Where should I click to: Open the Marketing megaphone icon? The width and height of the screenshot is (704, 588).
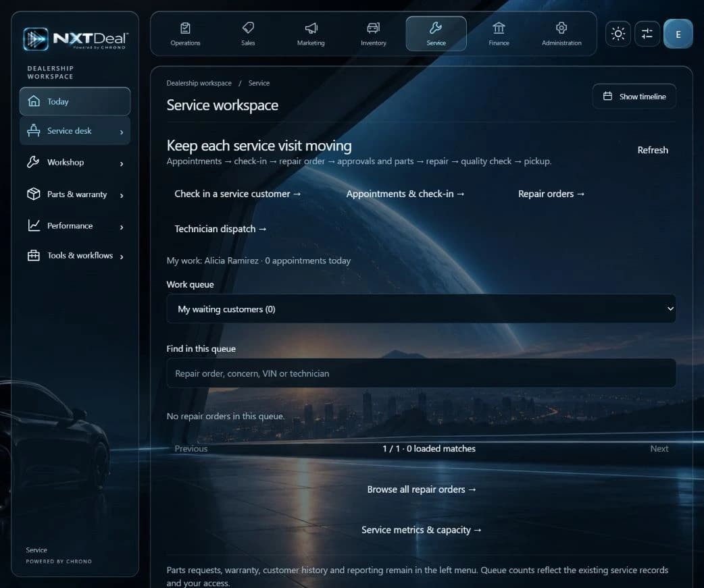311,28
